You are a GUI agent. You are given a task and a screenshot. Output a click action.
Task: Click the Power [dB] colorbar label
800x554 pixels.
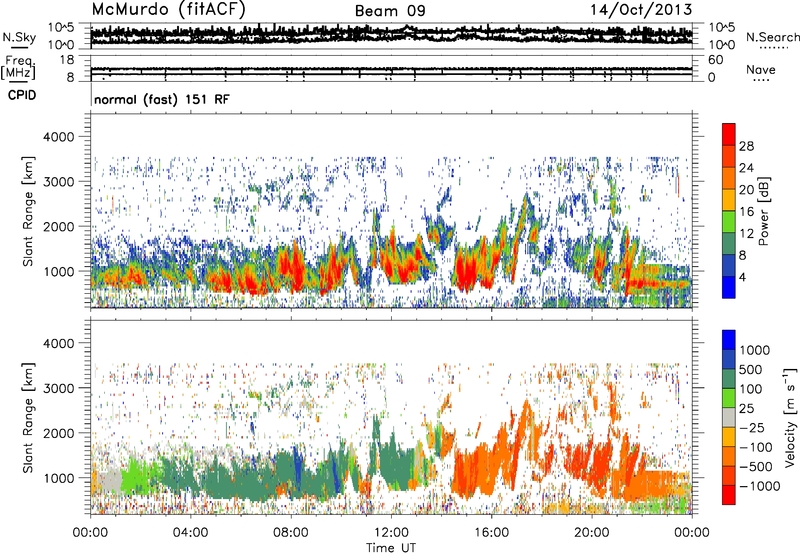pos(763,211)
